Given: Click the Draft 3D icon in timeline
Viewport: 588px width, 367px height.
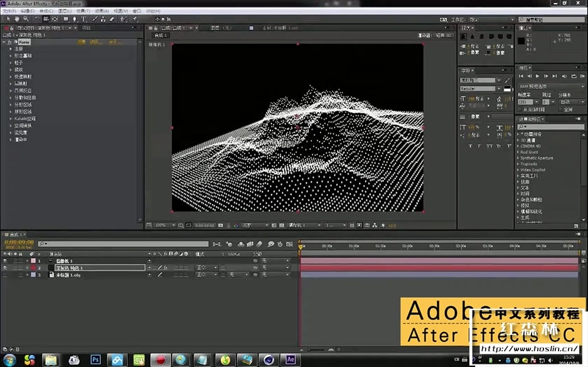Looking at the screenshot, I should click(229, 244).
